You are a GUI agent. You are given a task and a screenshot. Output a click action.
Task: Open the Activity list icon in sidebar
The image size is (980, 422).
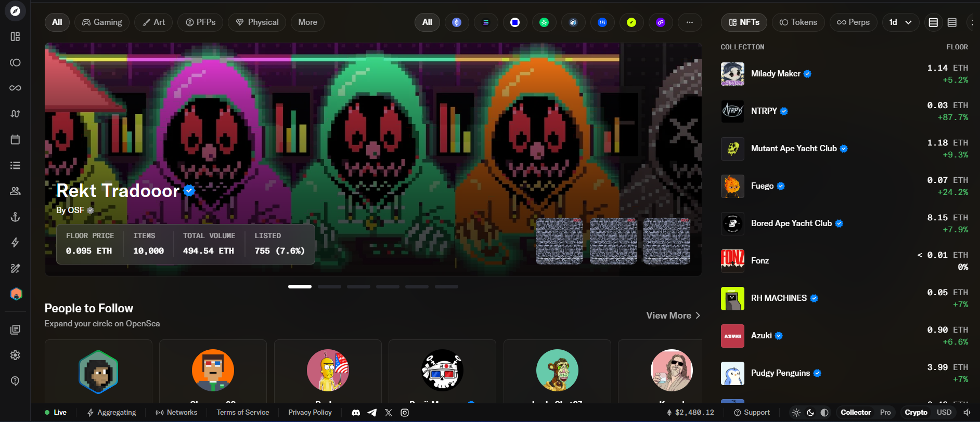pos(15,165)
